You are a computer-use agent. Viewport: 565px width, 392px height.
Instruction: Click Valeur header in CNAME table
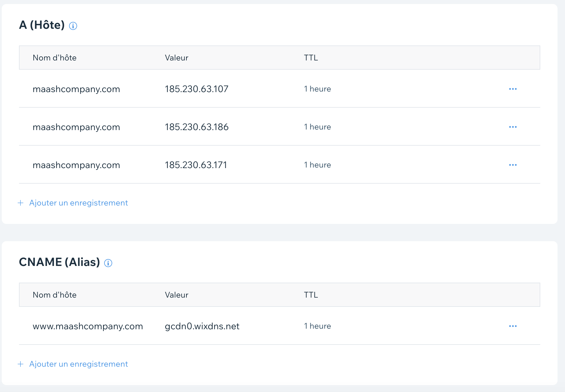point(177,295)
